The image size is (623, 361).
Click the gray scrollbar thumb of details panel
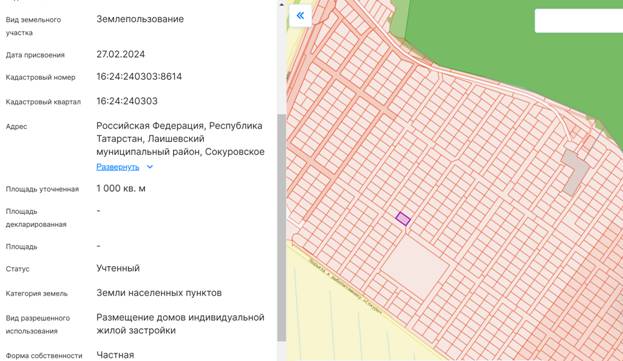[x=281, y=228]
